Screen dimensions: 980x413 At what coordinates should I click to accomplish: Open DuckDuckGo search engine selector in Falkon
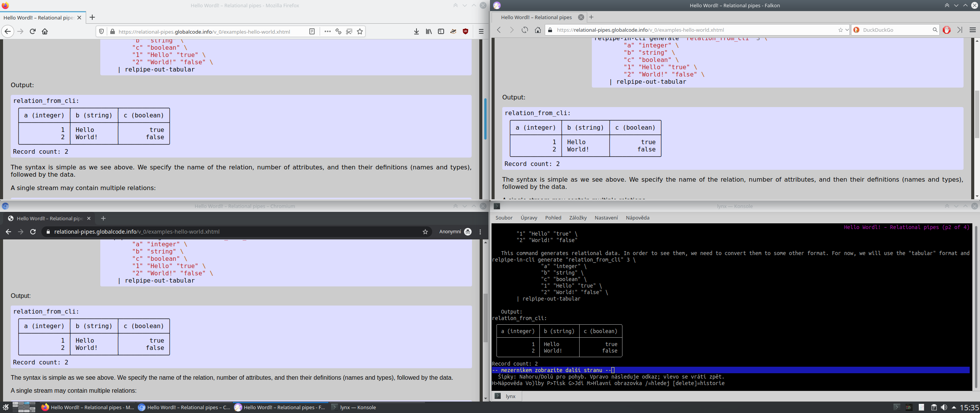pos(856,30)
